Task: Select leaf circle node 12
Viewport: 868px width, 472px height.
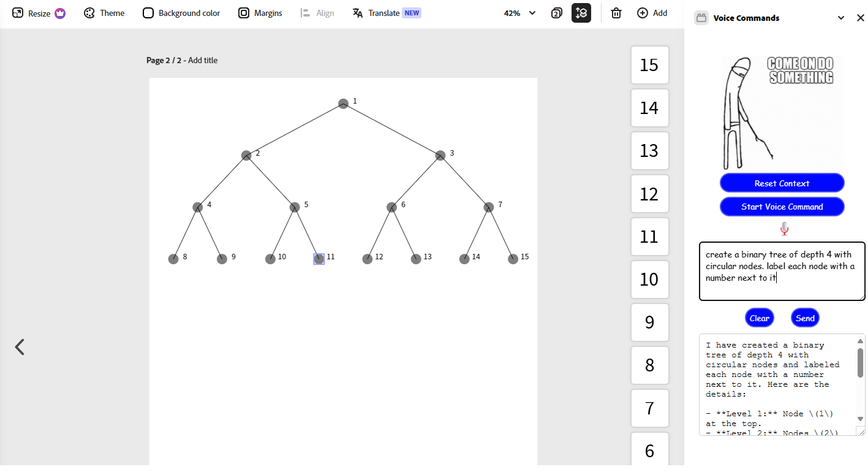Action: (368, 259)
